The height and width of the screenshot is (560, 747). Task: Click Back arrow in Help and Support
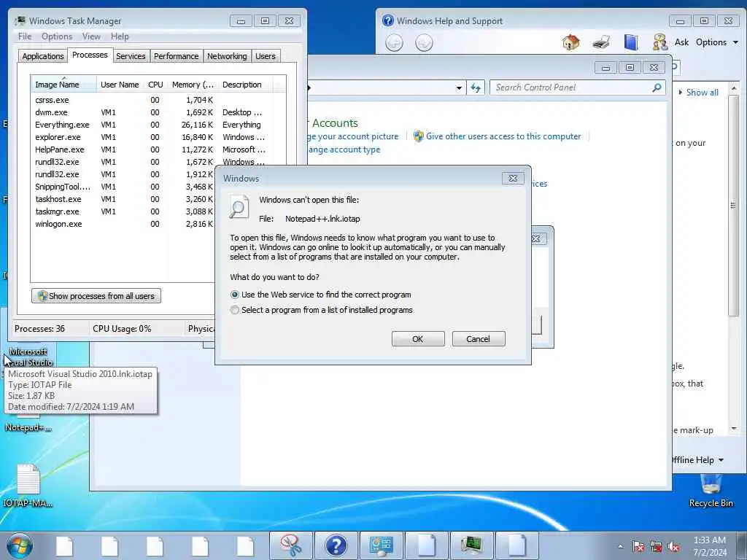click(x=394, y=43)
